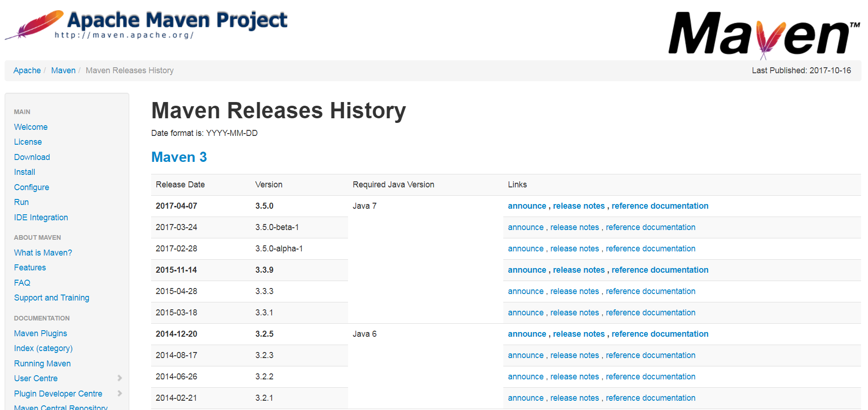Open the Support and Training link
868x410 pixels.
click(51, 298)
